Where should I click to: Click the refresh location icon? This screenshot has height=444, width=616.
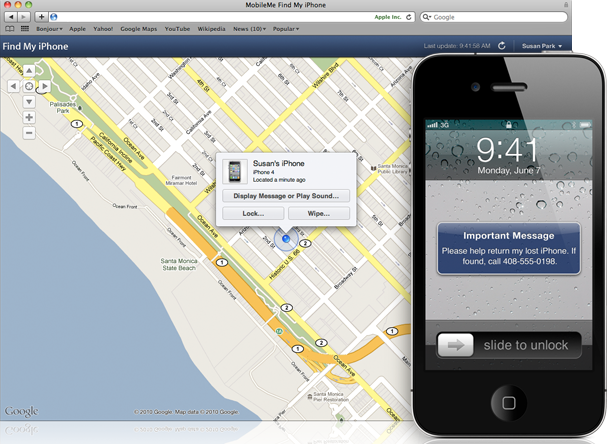(501, 46)
